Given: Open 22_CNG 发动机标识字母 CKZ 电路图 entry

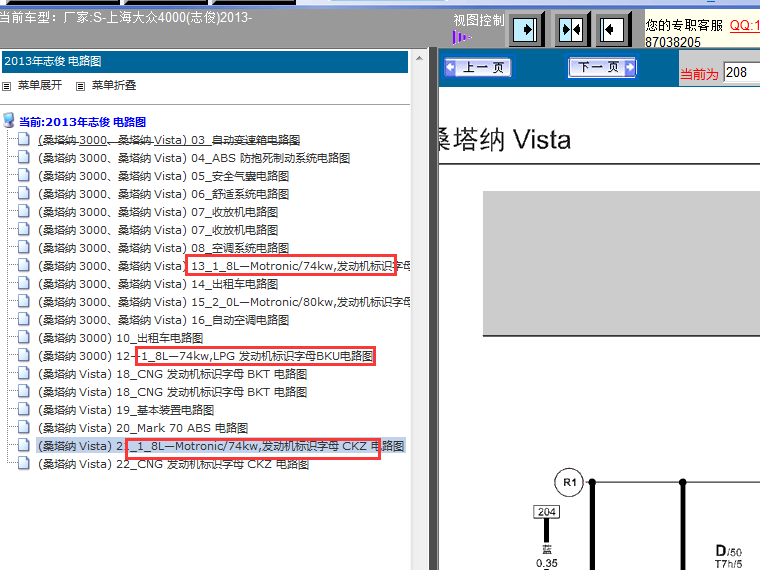Looking at the screenshot, I should [174, 464].
